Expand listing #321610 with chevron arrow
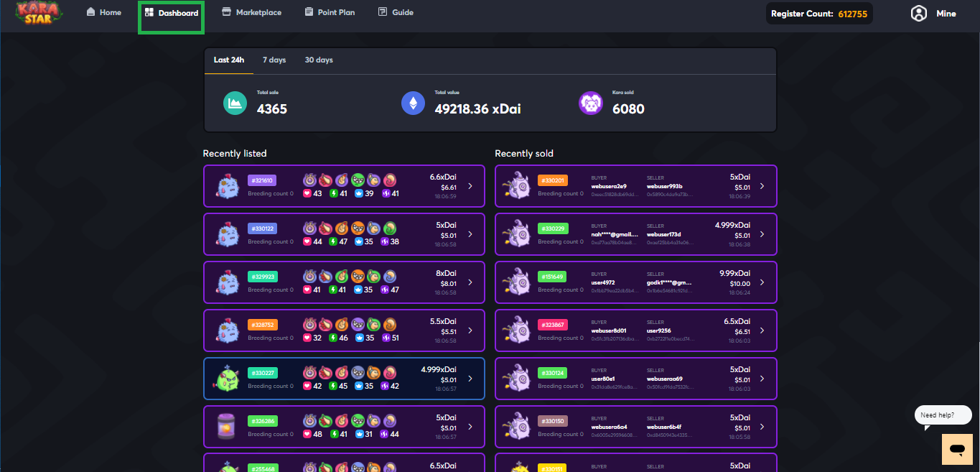 tap(470, 186)
